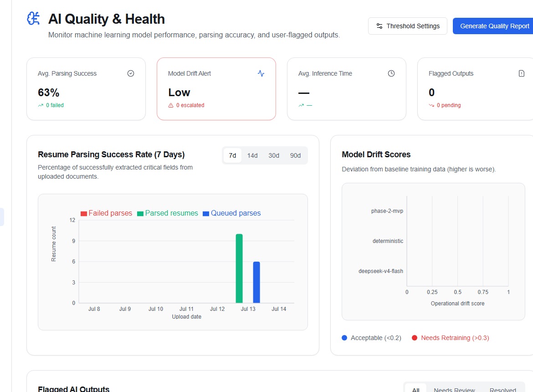
Task: Click the clock icon on Avg. Inference Time
Action: click(391, 73)
